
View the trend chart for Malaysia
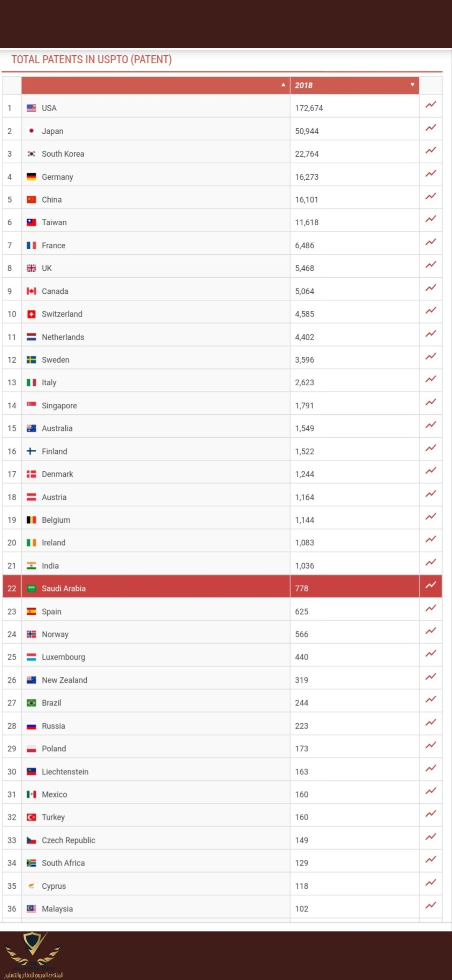tap(431, 905)
